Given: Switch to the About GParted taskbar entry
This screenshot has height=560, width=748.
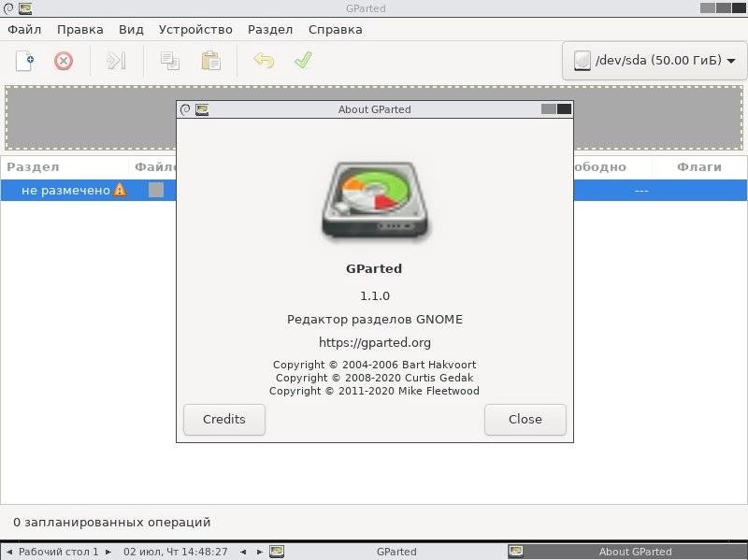Looking at the screenshot, I should tap(635, 552).
